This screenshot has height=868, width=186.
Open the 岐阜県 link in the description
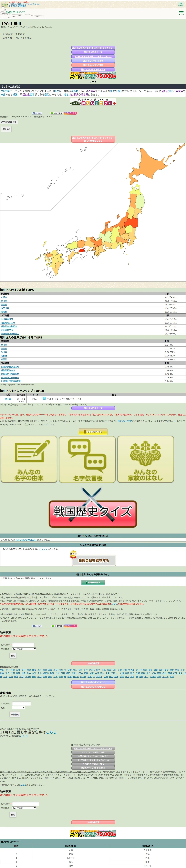85,95
